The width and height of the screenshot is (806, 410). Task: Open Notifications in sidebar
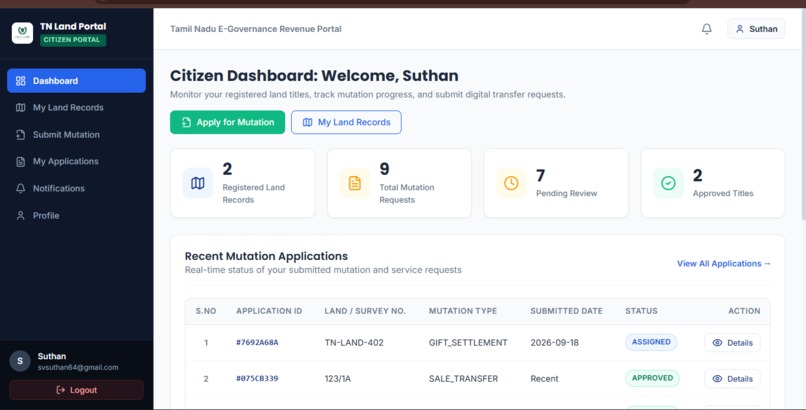pos(76,189)
